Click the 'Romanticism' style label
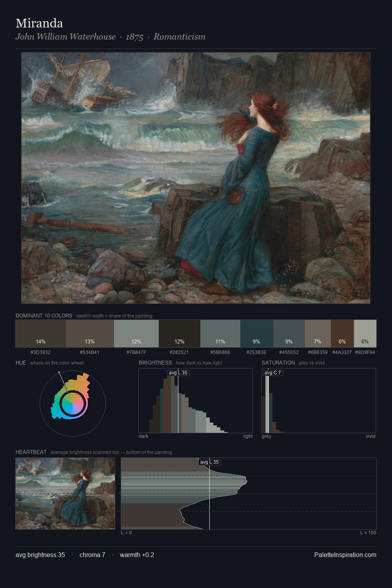This screenshot has height=588, width=392. [x=180, y=37]
